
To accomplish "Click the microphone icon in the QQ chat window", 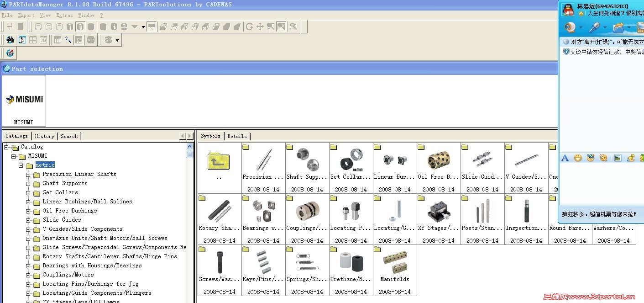I will click(x=594, y=28).
